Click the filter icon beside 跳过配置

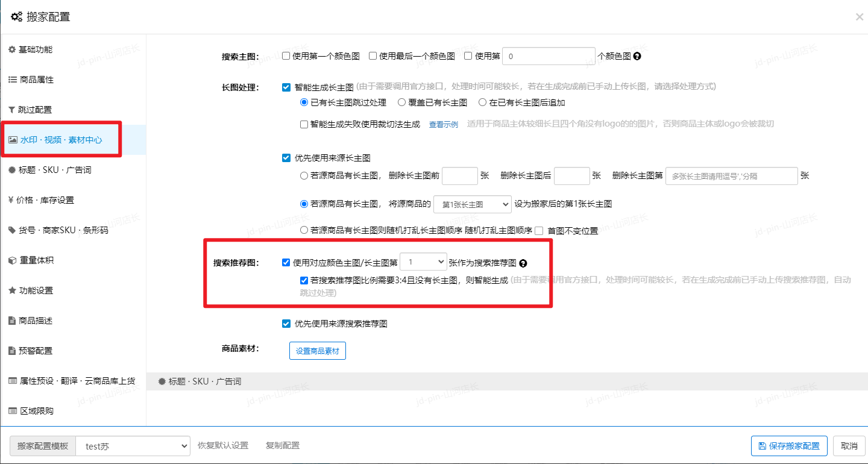click(x=12, y=110)
